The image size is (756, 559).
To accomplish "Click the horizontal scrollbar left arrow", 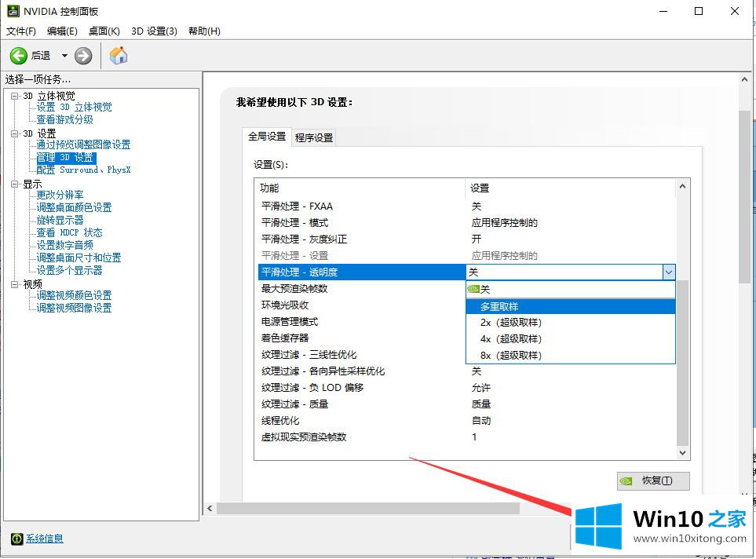I will [x=210, y=508].
